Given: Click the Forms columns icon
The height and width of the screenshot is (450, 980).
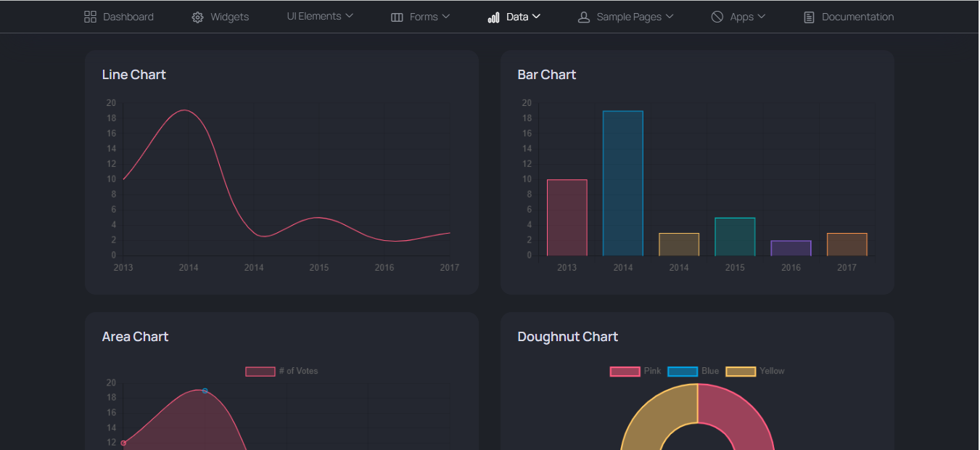Looking at the screenshot, I should (x=397, y=17).
